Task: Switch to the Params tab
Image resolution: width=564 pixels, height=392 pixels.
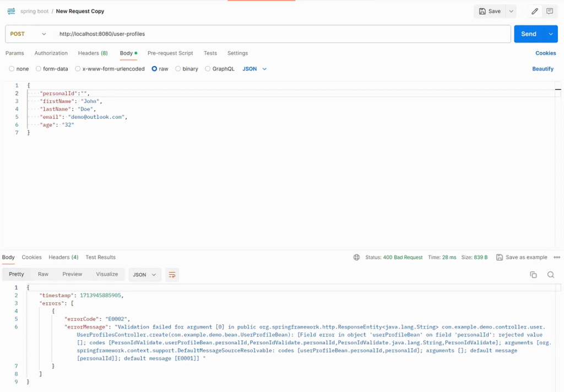Action: tap(15, 53)
